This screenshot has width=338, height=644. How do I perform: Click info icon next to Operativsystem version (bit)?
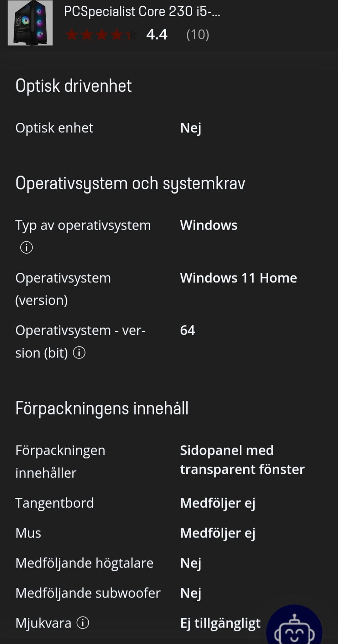79,352
